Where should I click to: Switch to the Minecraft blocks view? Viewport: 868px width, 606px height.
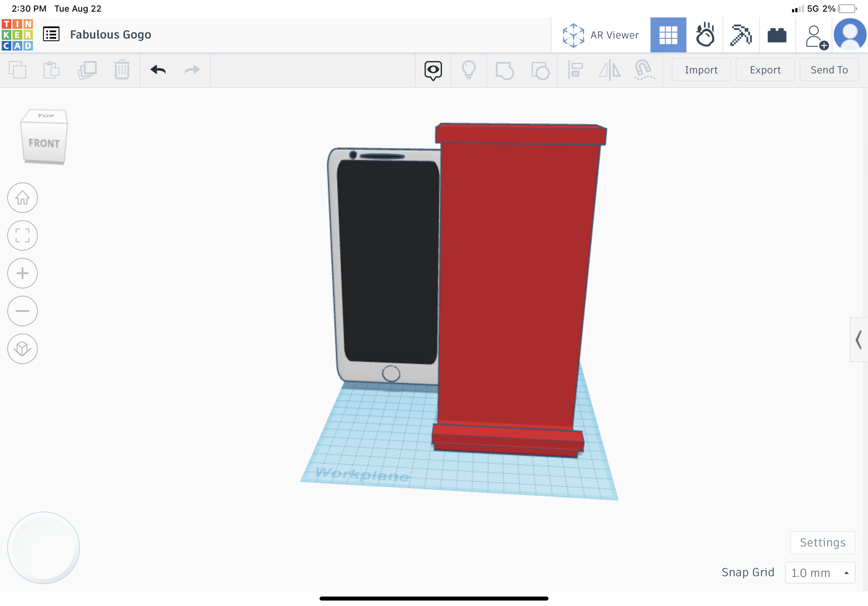pyautogui.click(x=741, y=35)
